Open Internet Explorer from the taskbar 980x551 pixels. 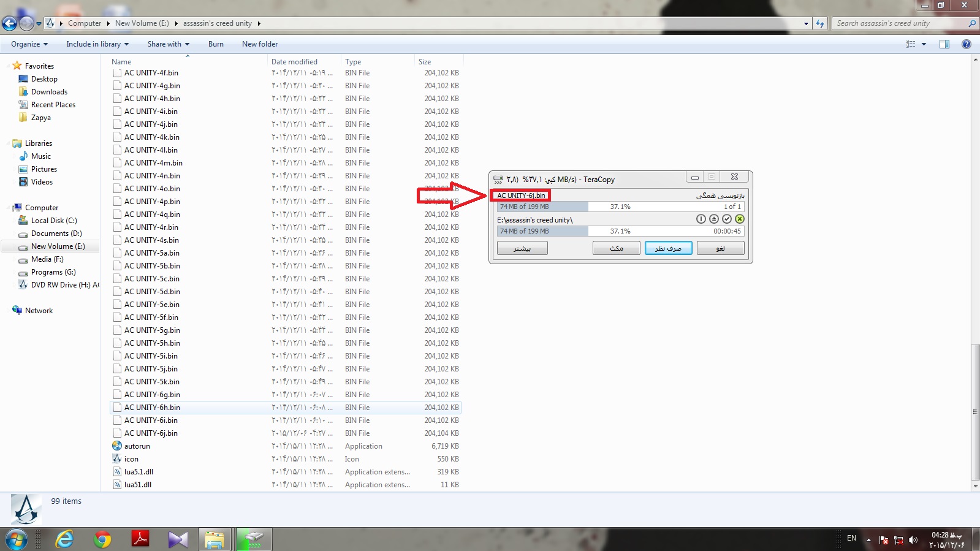[x=64, y=539]
